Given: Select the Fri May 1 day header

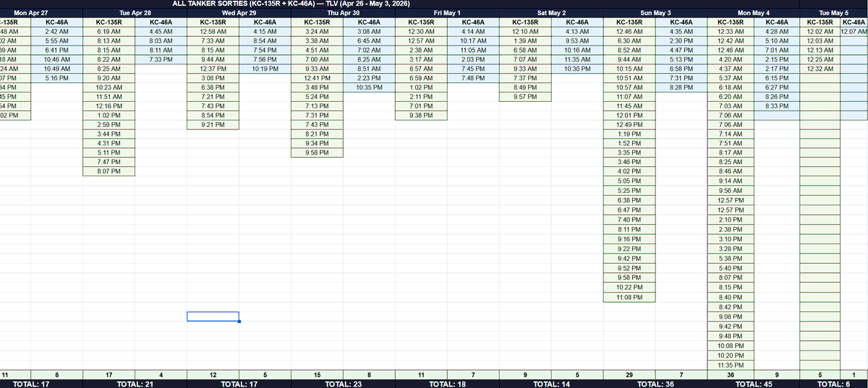Looking at the screenshot, I should pos(447,13).
